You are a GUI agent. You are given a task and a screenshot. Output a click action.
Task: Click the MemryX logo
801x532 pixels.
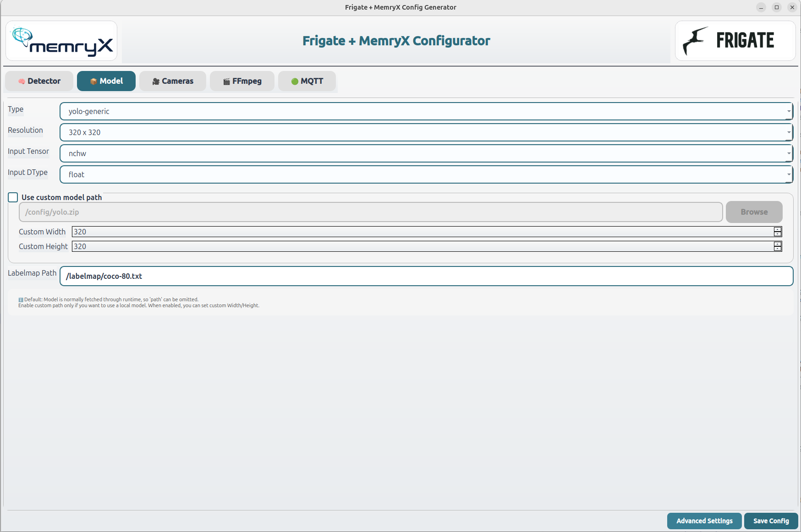[x=61, y=41]
